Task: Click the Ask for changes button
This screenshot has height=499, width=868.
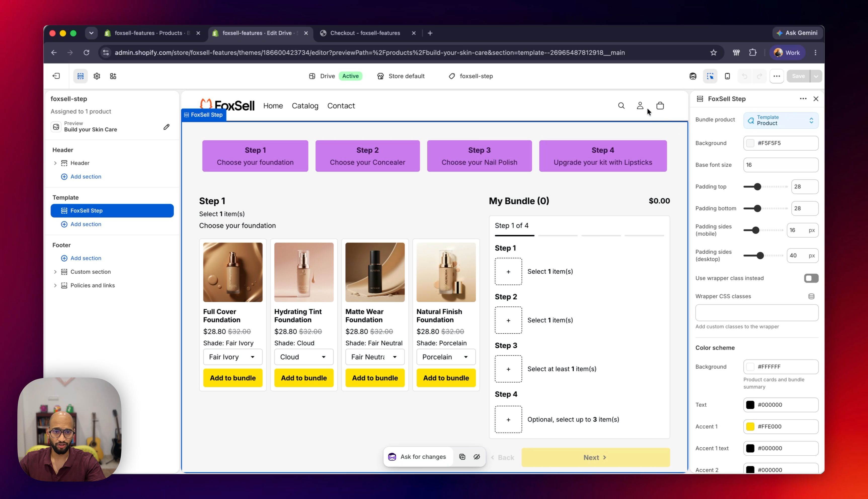Action: [x=418, y=457]
